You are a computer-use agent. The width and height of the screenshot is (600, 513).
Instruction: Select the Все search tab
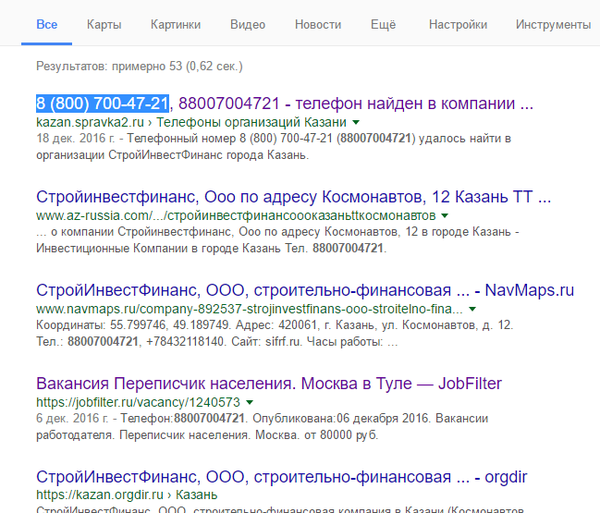[46, 24]
